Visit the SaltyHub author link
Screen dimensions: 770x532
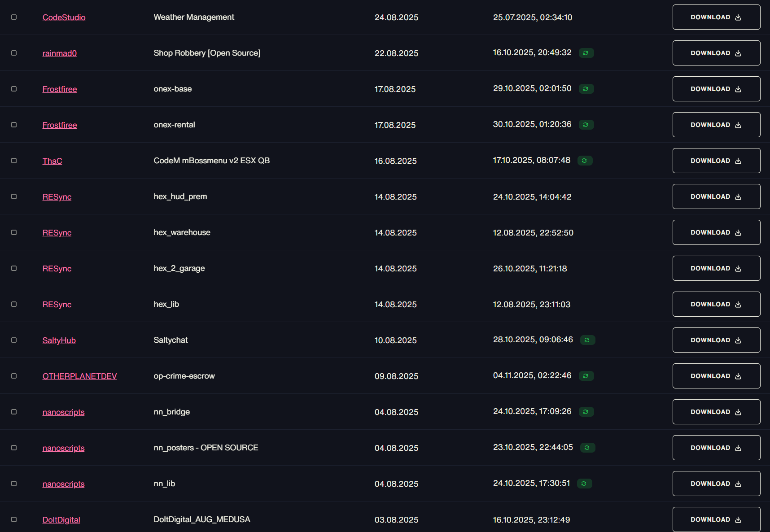[x=59, y=340]
